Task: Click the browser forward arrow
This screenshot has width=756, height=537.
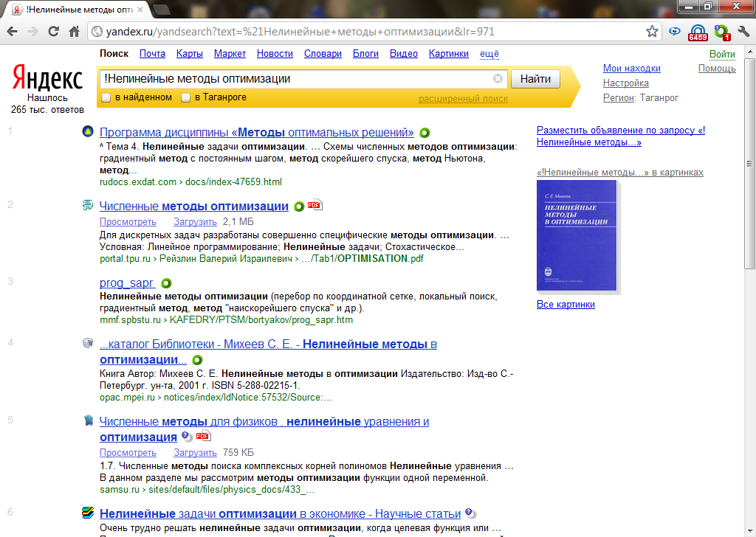Action: (x=32, y=32)
